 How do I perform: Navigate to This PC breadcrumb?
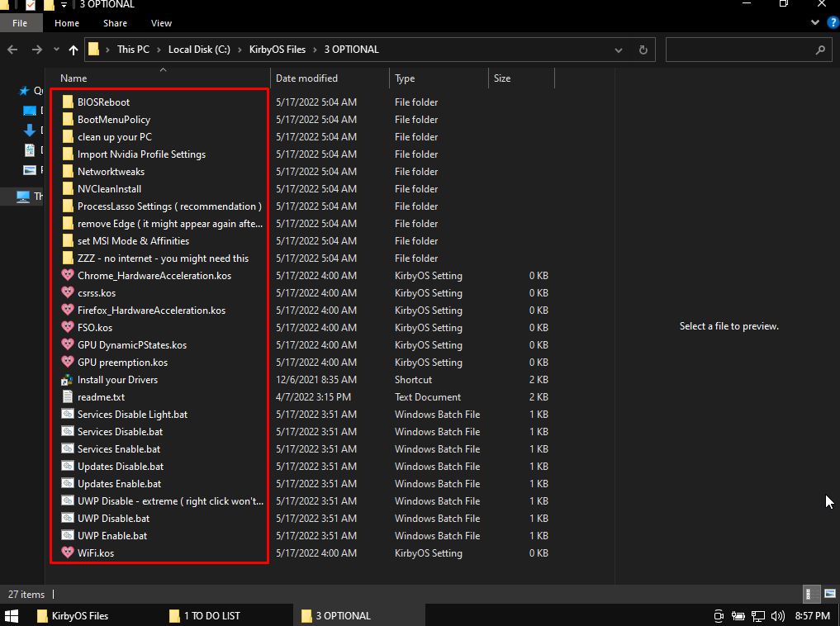[x=134, y=50]
